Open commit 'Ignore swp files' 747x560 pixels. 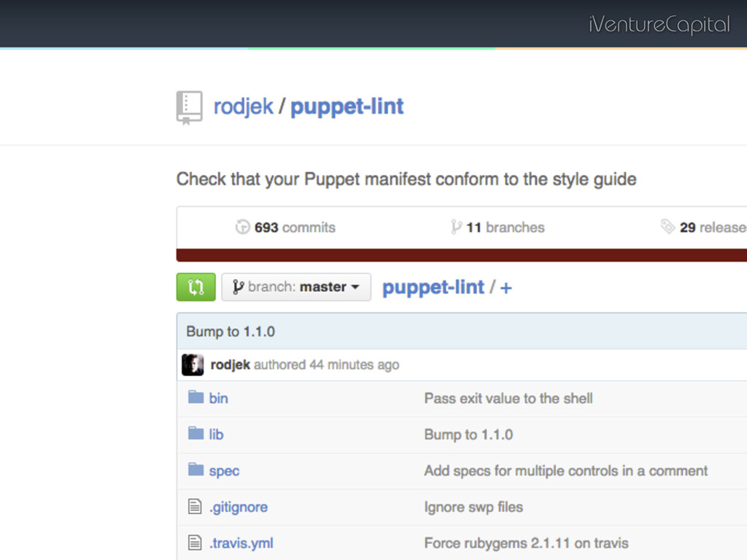473,507
